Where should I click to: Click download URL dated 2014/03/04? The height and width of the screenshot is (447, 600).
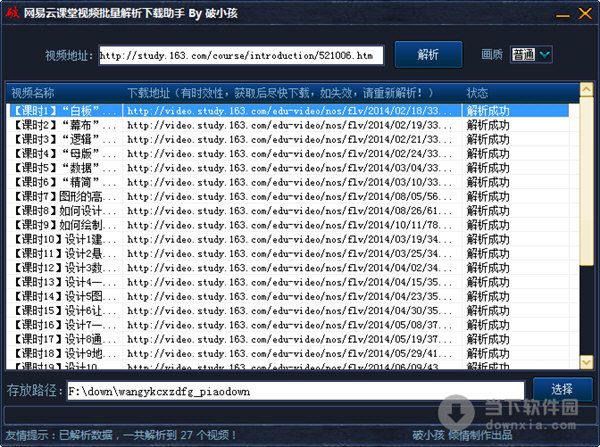(289, 168)
